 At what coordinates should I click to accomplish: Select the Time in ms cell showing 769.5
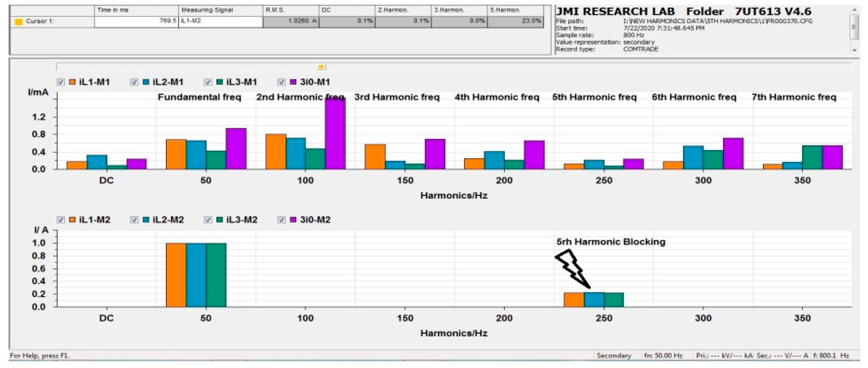[136, 21]
